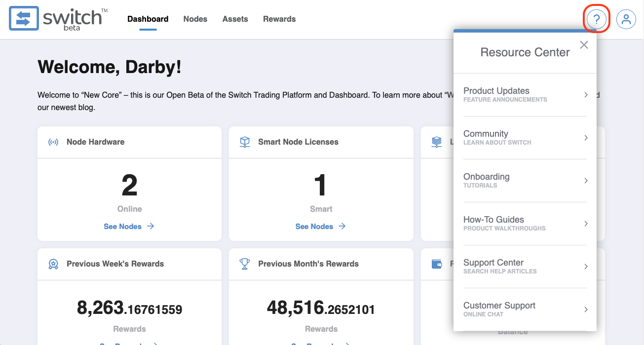The height and width of the screenshot is (345, 644).
Task: Click the stacked layers icon beside Smart Node Licenses
Action: (437, 142)
